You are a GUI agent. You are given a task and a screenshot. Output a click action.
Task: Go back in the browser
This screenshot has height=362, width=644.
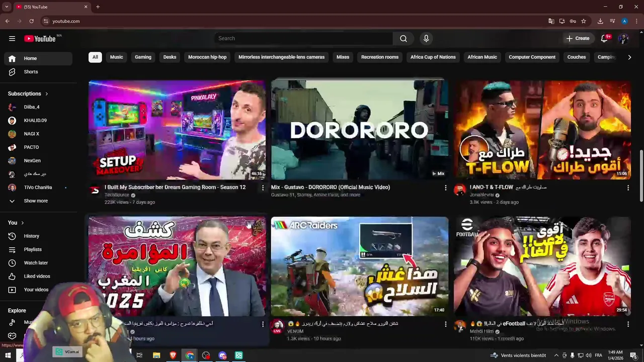pyautogui.click(x=7, y=21)
